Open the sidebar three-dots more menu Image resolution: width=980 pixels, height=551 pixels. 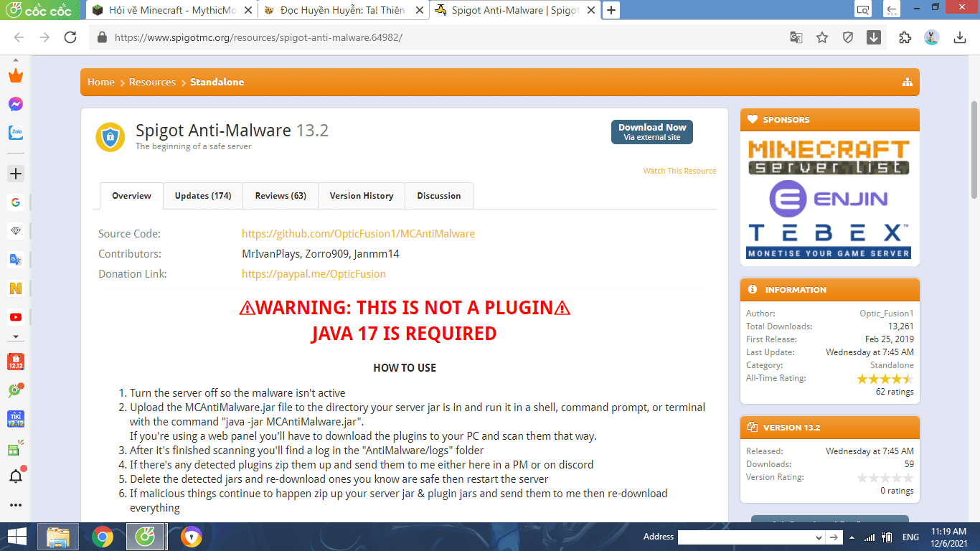point(16,505)
